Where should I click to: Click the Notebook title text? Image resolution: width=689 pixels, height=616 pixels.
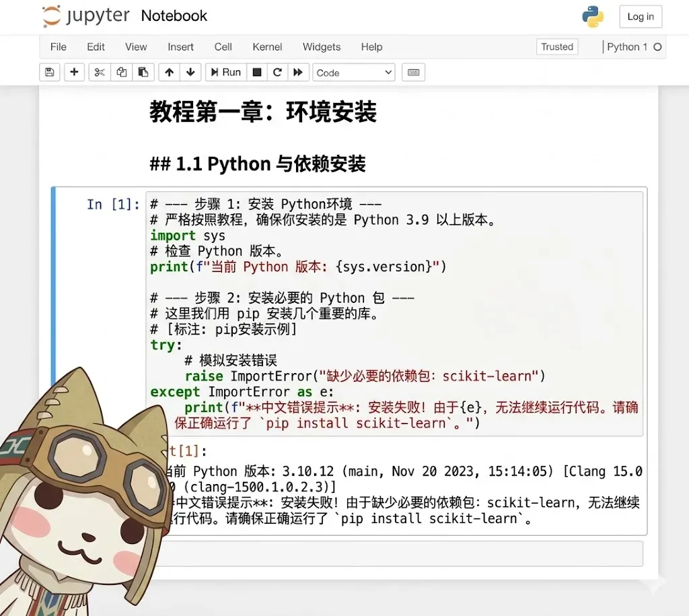[174, 16]
